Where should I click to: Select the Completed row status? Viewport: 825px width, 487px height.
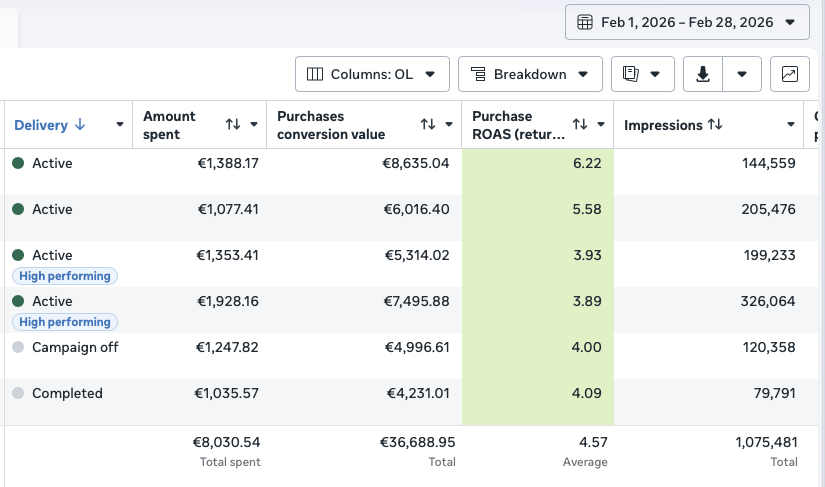pyautogui.click(x=67, y=393)
